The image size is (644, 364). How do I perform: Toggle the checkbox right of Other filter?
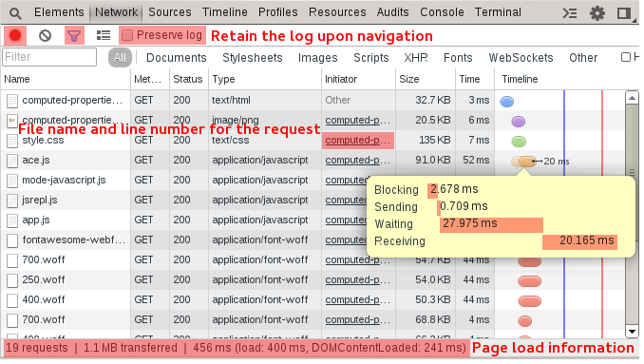click(x=626, y=57)
